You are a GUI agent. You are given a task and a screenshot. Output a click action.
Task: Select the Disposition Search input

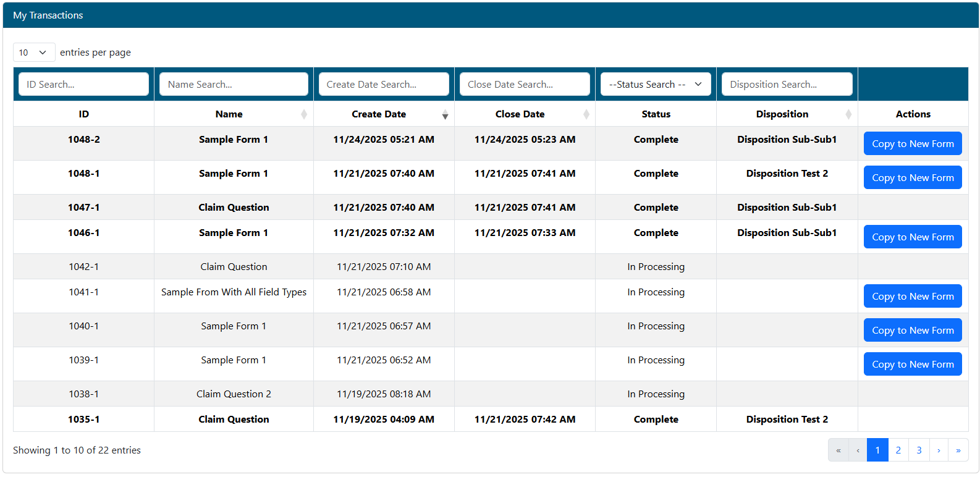pyautogui.click(x=787, y=85)
